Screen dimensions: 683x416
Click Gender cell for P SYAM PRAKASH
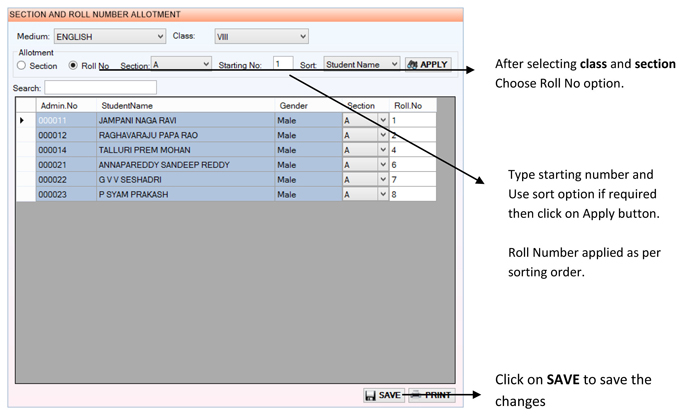[x=308, y=194]
